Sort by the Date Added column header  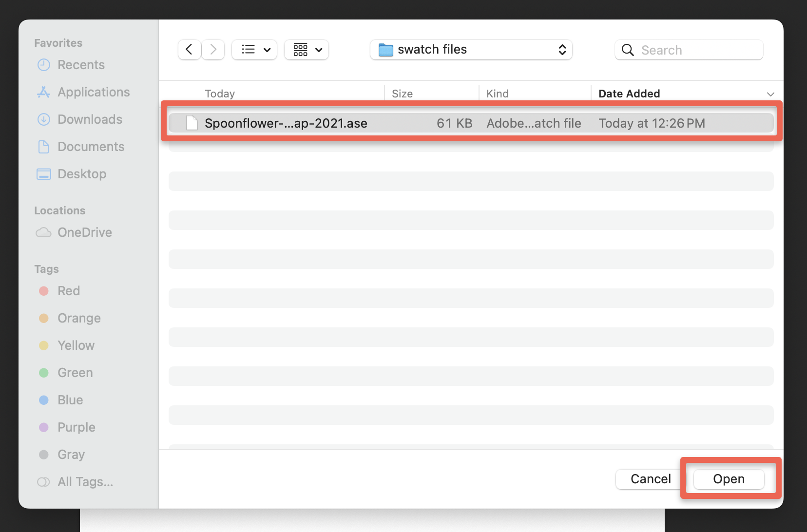(629, 94)
